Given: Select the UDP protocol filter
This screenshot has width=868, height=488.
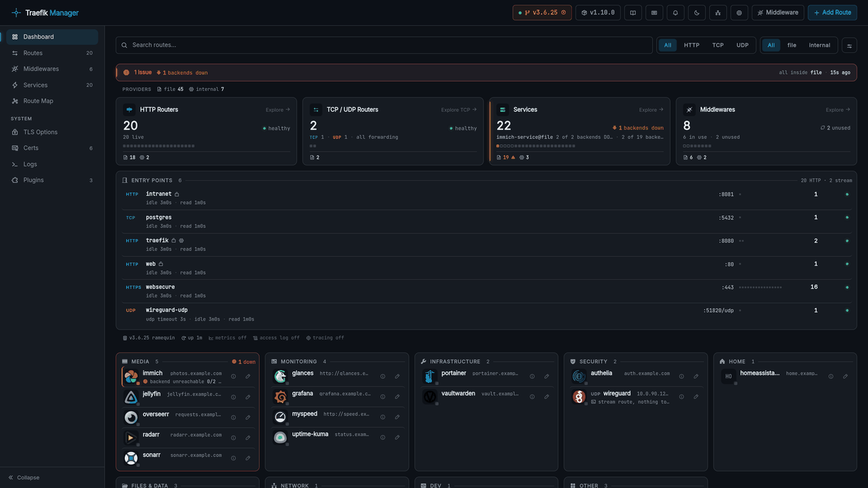Looking at the screenshot, I should pyautogui.click(x=743, y=45).
